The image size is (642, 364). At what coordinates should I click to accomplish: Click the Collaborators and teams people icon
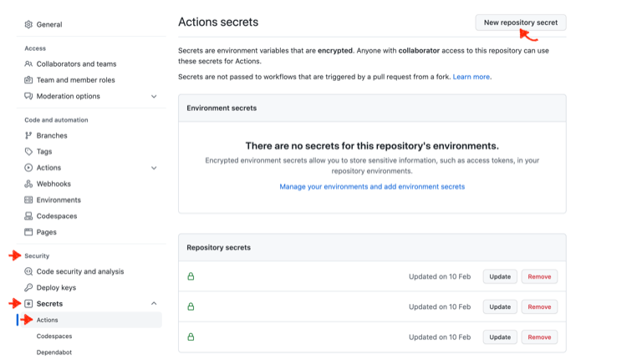click(x=28, y=63)
